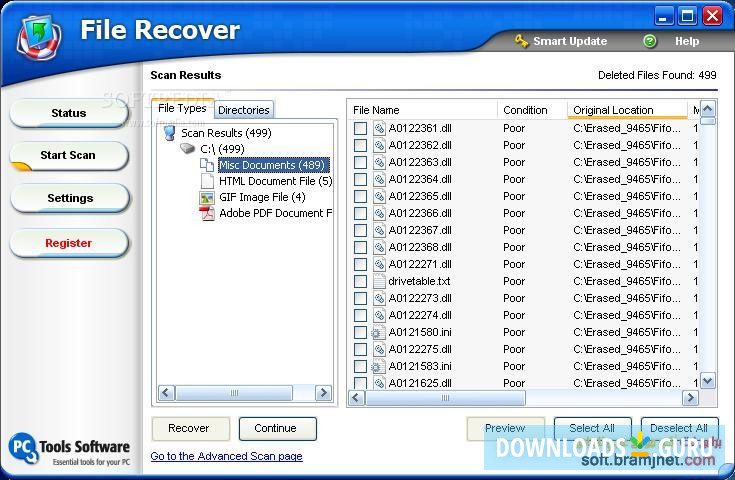Select the checkbox for A0122366.dll
Image resolution: width=735 pixels, height=480 pixels.
click(x=360, y=213)
